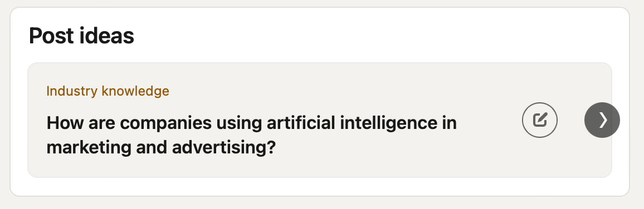Go to the next post idea
This screenshot has height=209, width=644.
click(602, 120)
